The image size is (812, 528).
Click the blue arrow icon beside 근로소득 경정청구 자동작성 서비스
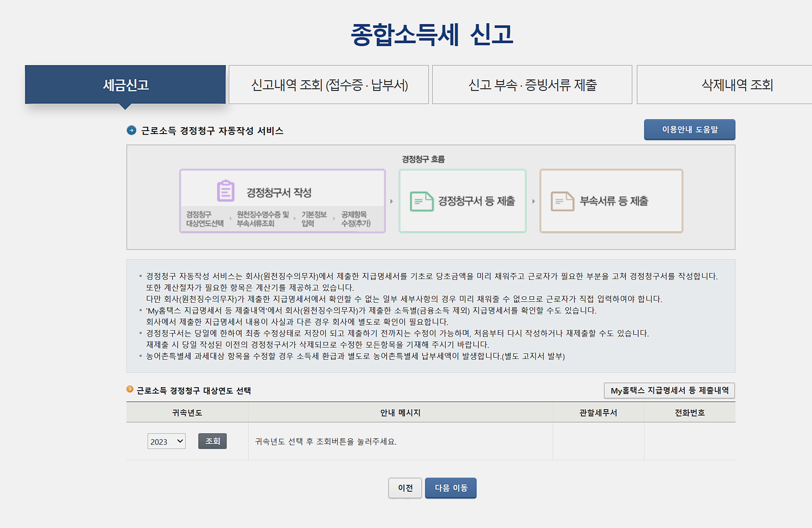pyautogui.click(x=132, y=130)
